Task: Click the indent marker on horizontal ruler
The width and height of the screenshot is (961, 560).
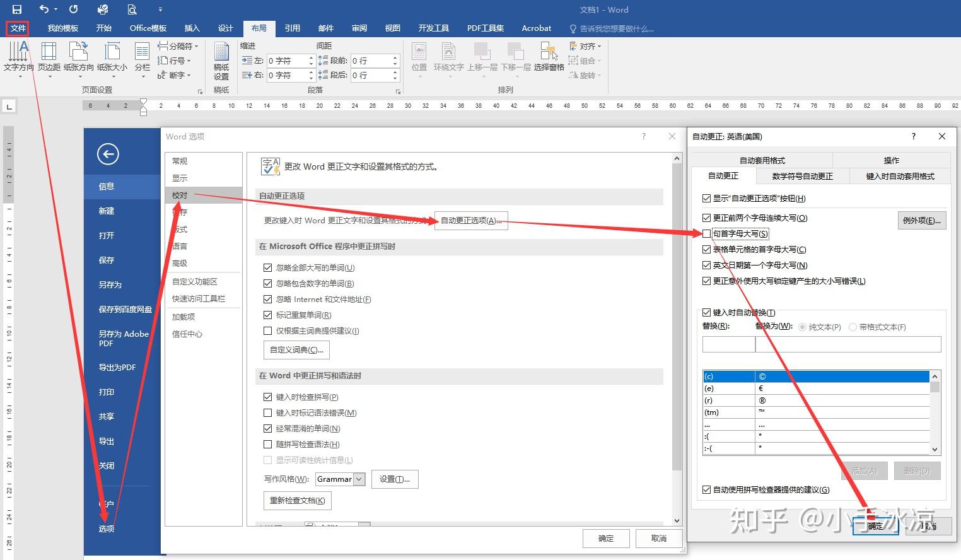Action: pyautogui.click(x=143, y=106)
